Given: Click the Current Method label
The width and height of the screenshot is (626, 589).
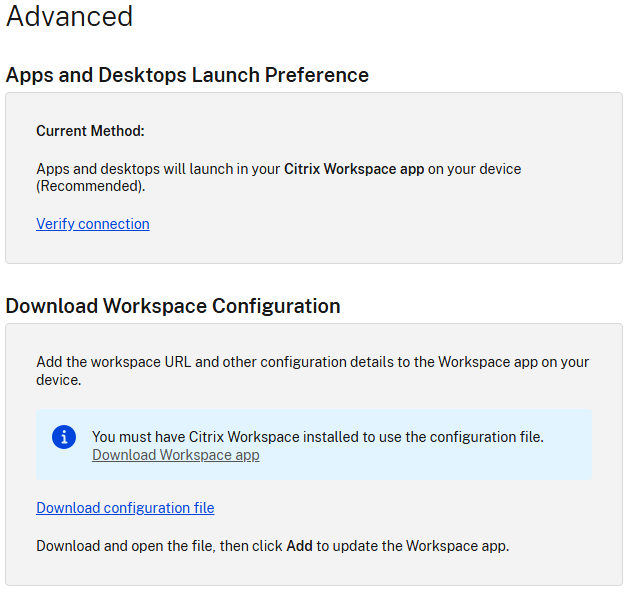Looking at the screenshot, I should (90, 131).
